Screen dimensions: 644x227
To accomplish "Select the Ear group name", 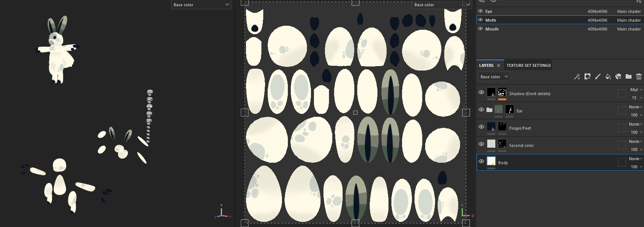I will (x=519, y=111).
